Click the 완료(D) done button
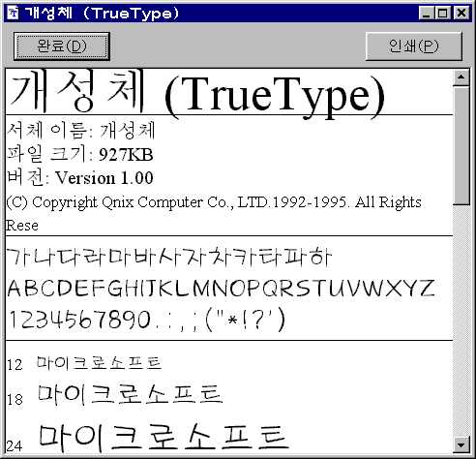This screenshot has height=459, width=476. click(62, 46)
